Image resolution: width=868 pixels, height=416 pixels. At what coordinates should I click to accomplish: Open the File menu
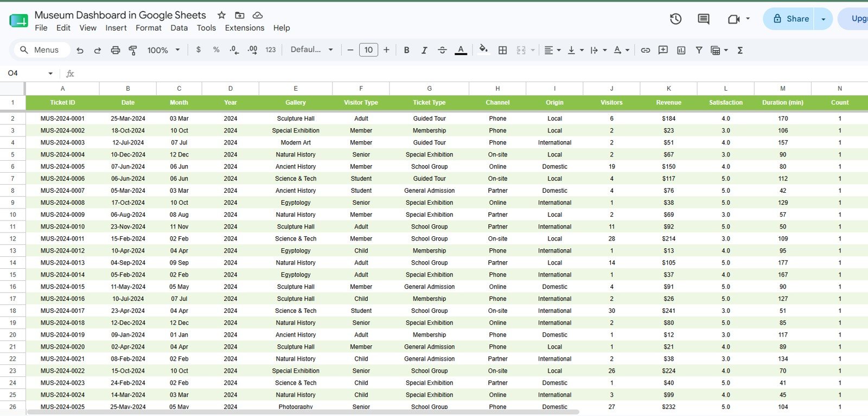click(x=41, y=28)
